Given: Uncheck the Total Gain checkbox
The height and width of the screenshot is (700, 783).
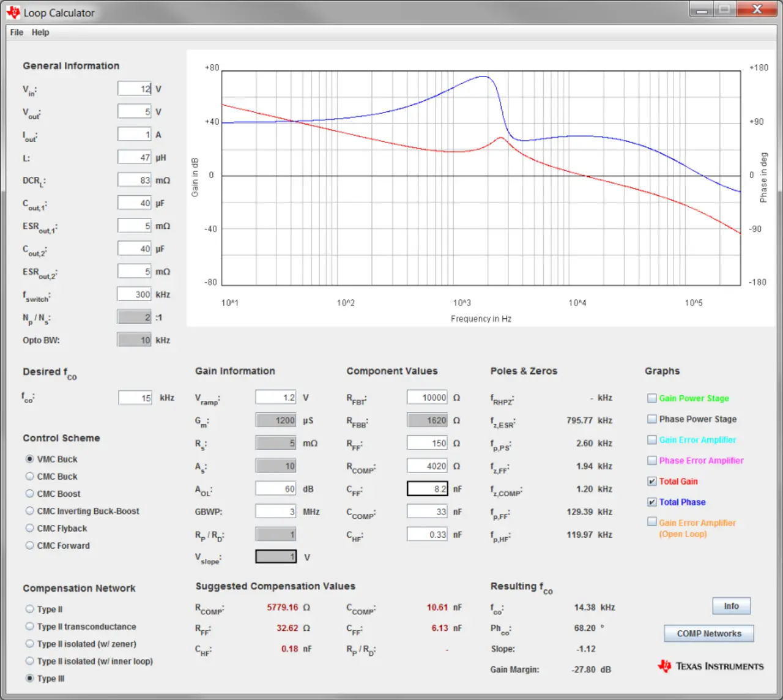Looking at the screenshot, I should 652,482.
